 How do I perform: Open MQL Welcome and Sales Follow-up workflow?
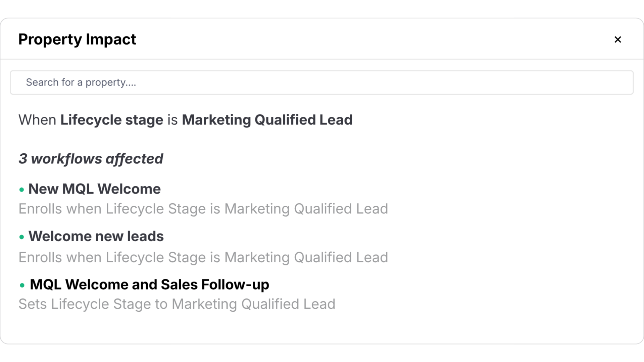149,285
